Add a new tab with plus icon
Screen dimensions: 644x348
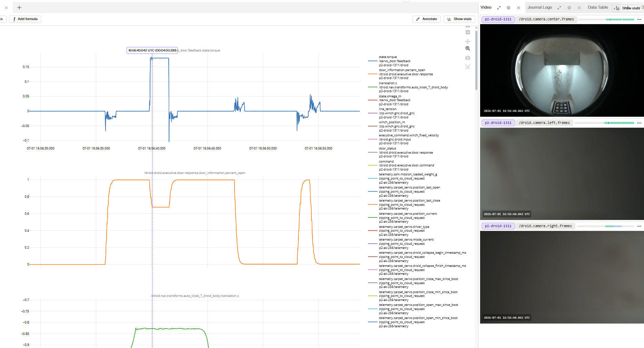tap(19, 8)
